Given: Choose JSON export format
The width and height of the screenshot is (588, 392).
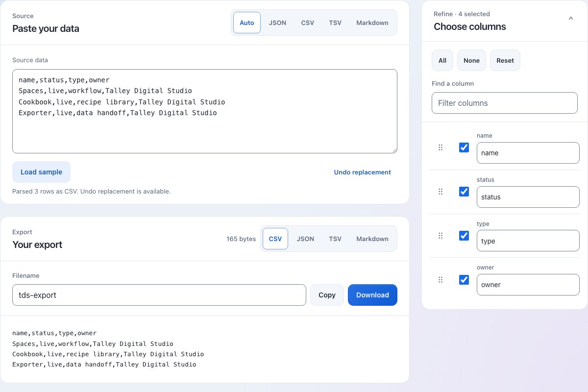Looking at the screenshot, I should [x=305, y=239].
